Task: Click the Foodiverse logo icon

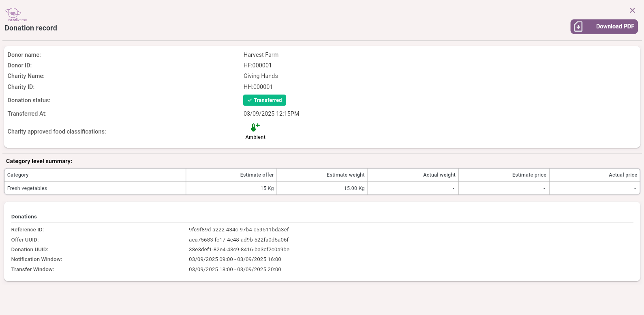Action: (x=14, y=14)
